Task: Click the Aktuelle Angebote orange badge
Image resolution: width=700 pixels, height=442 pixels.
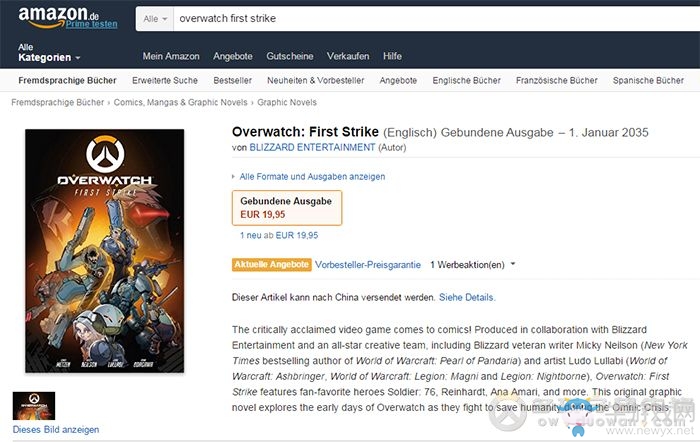Action: 271,264
